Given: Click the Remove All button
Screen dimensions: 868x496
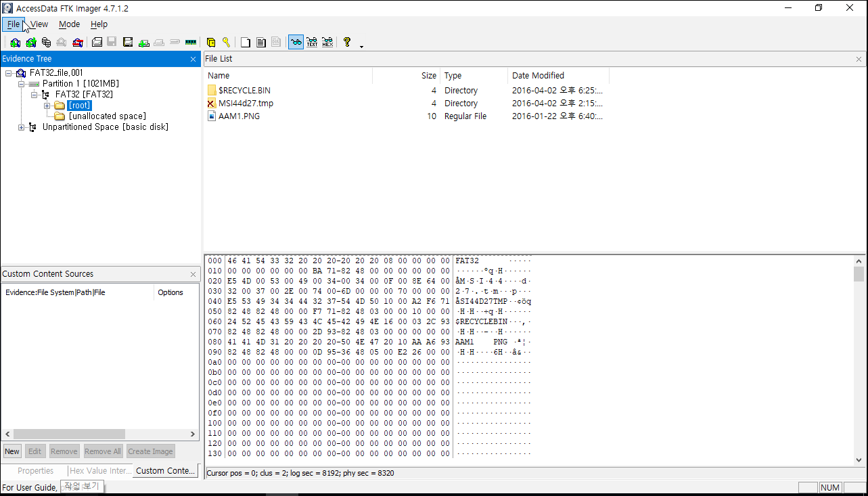Looking at the screenshot, I should (103, 451).
